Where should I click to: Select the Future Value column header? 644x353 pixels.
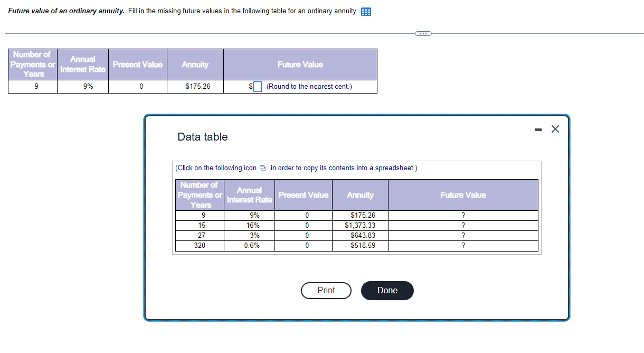pyautogui.click(x=463, y=194)
